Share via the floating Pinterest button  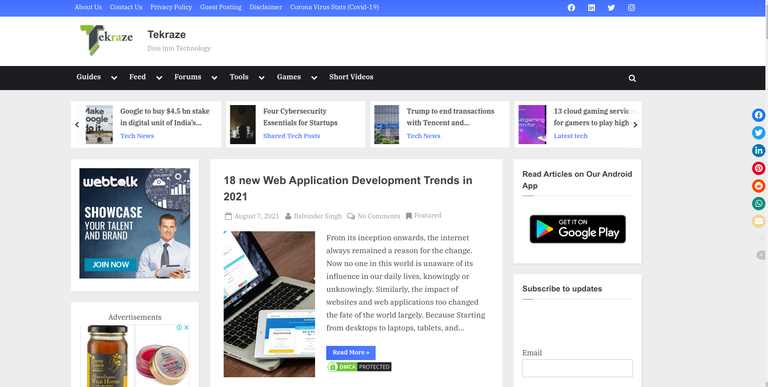click(x=759, y=168)
